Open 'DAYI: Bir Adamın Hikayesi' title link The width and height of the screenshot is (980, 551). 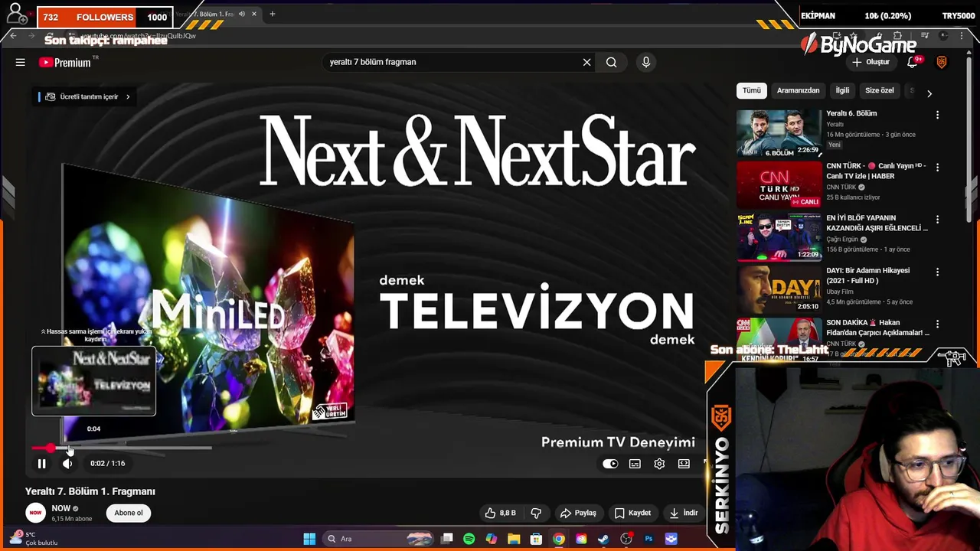[868, 275]
